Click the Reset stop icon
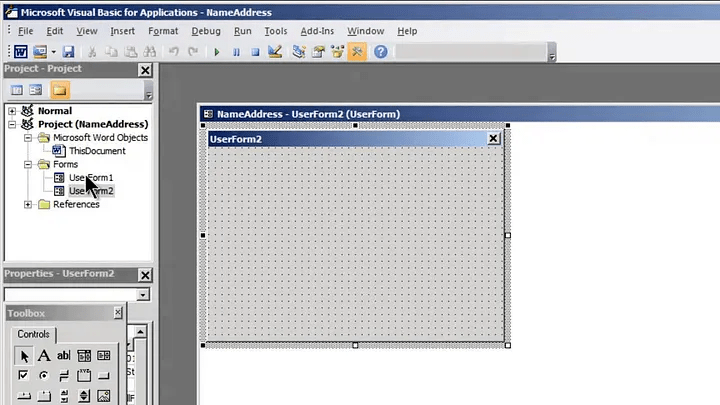 pyautogui.click(x=255, y=51)
